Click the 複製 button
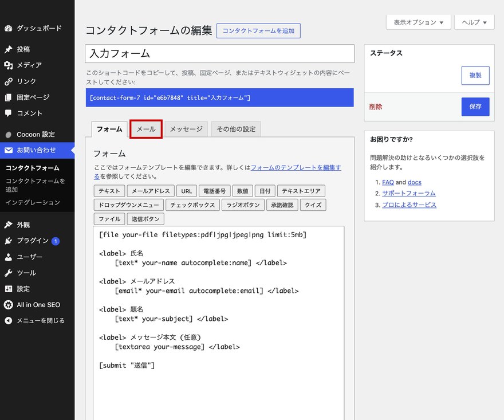 click(475, 76)
